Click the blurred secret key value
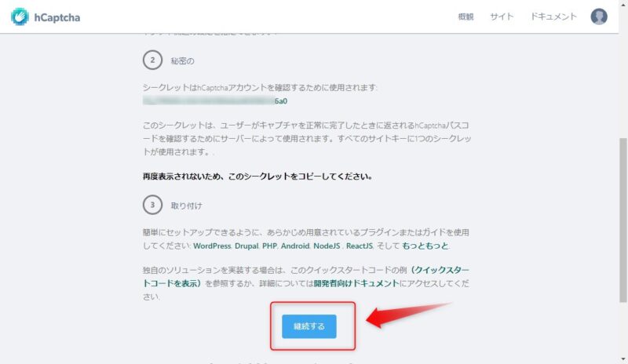This screenshot has height=364, width=628. [x=215, y=101]
